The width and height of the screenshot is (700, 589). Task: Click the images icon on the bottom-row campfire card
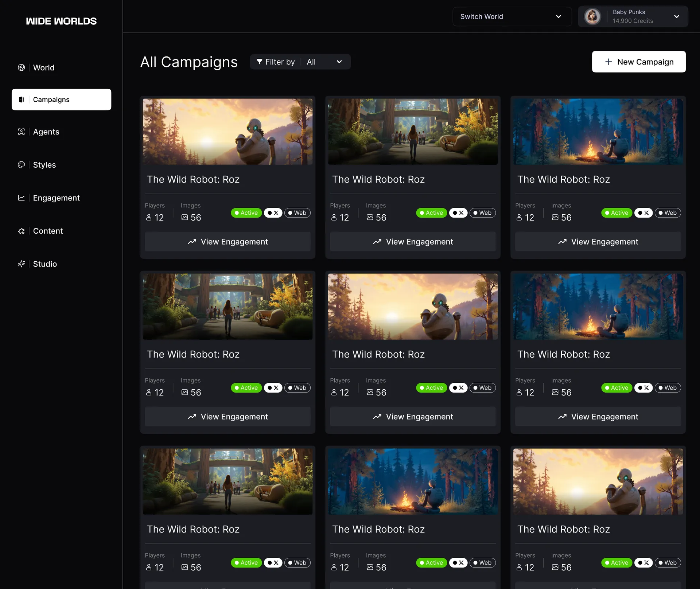pos(370,567)
